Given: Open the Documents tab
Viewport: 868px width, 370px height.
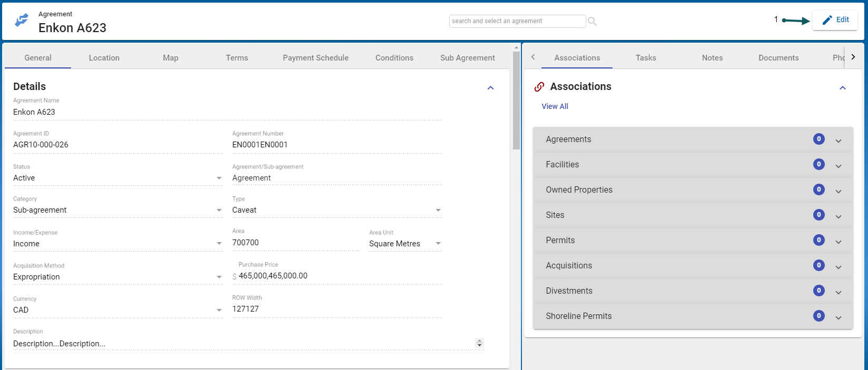Looking at the screenshot, I should (778, 58).
